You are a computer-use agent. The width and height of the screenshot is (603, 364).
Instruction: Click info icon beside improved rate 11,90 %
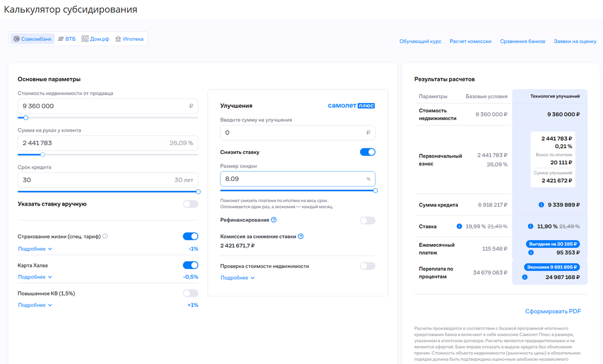[x=530, y=226]
